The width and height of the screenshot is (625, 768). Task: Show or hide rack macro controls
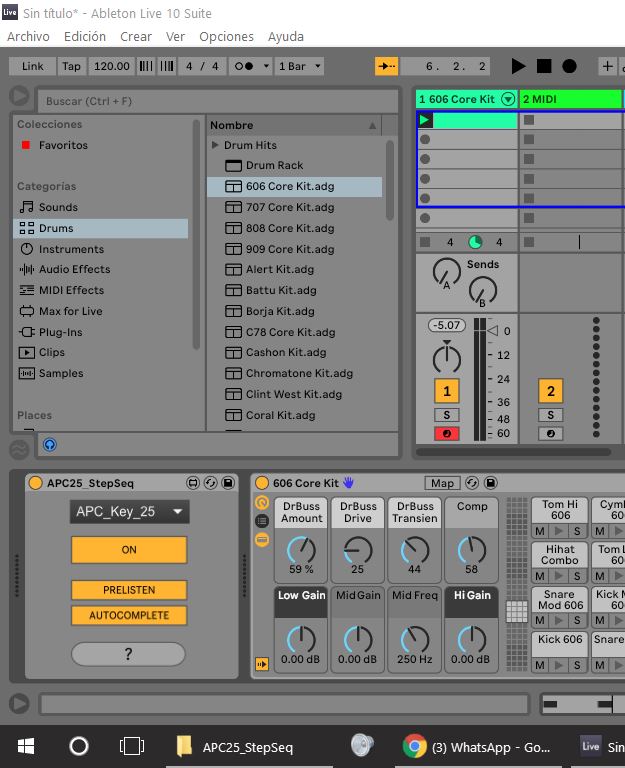[262, 503]
